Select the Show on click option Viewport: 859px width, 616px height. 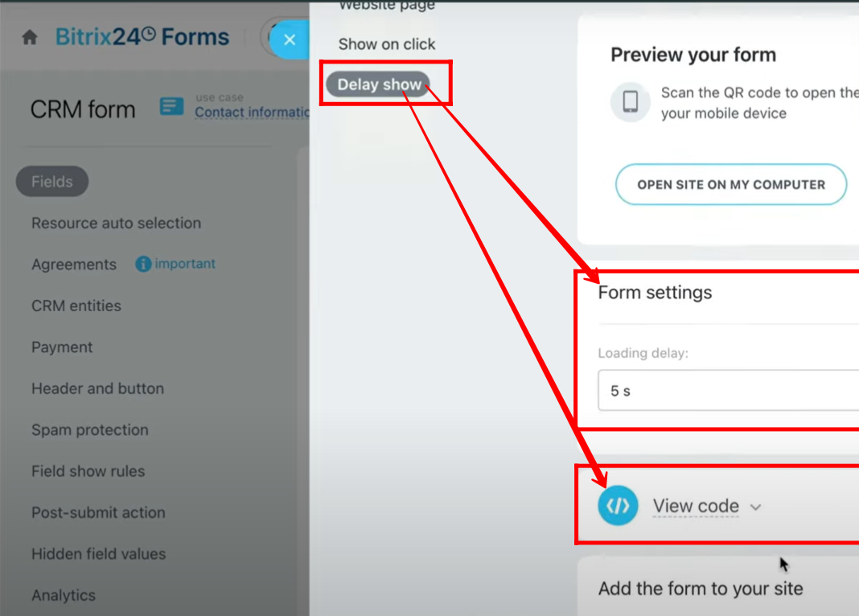(387, 43)
